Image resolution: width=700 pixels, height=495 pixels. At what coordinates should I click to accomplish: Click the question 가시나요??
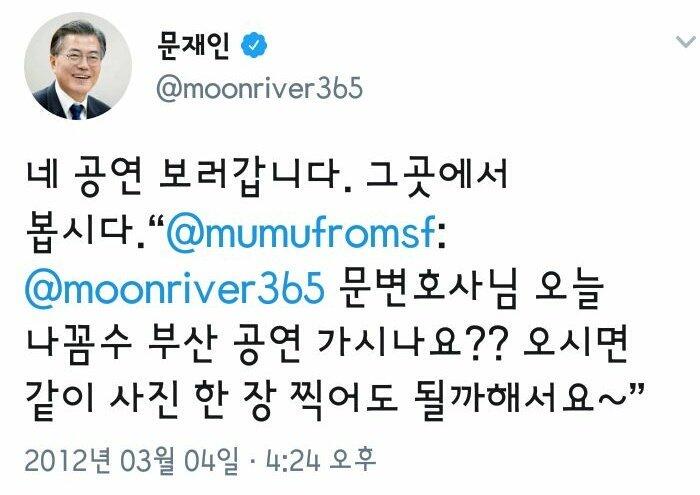[412, 343]
